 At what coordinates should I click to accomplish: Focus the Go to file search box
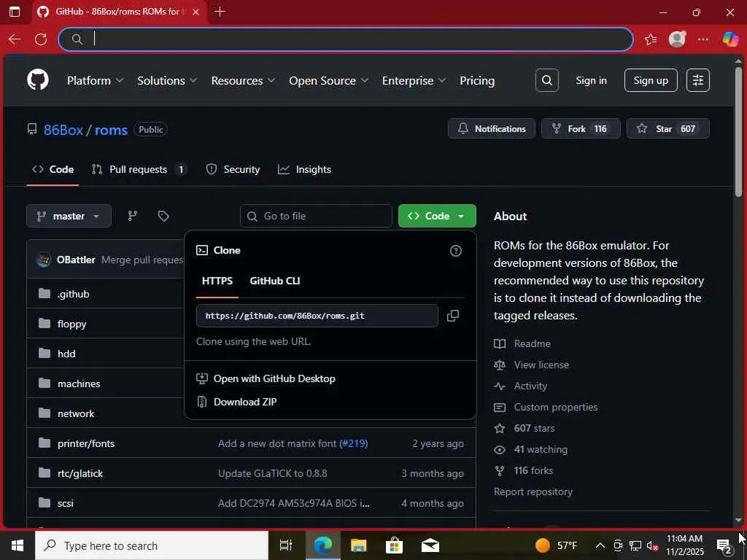(316, 216)
